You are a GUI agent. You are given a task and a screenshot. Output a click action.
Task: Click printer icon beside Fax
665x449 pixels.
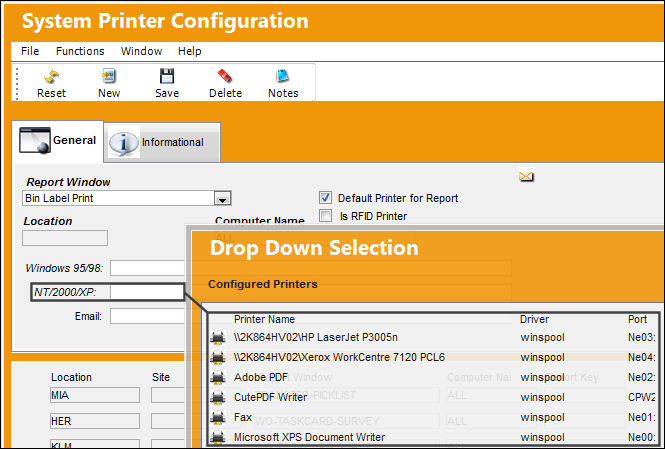[x=218, y=417]
